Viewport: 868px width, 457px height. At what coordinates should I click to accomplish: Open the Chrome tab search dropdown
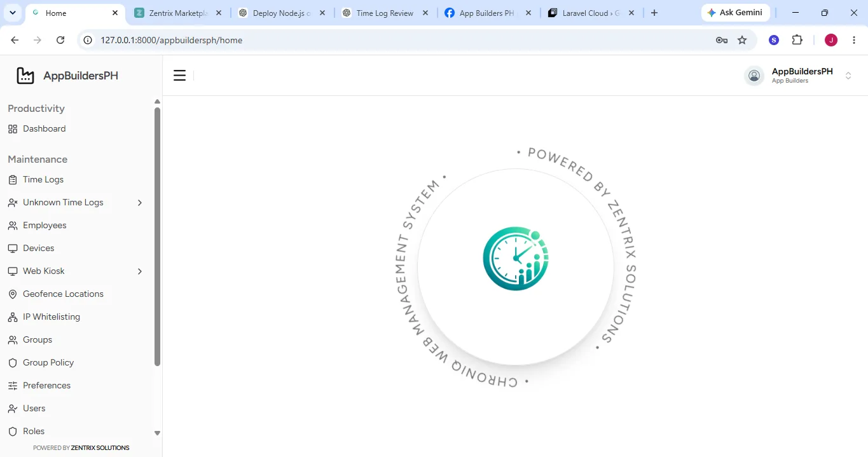[x=12, y=13]
